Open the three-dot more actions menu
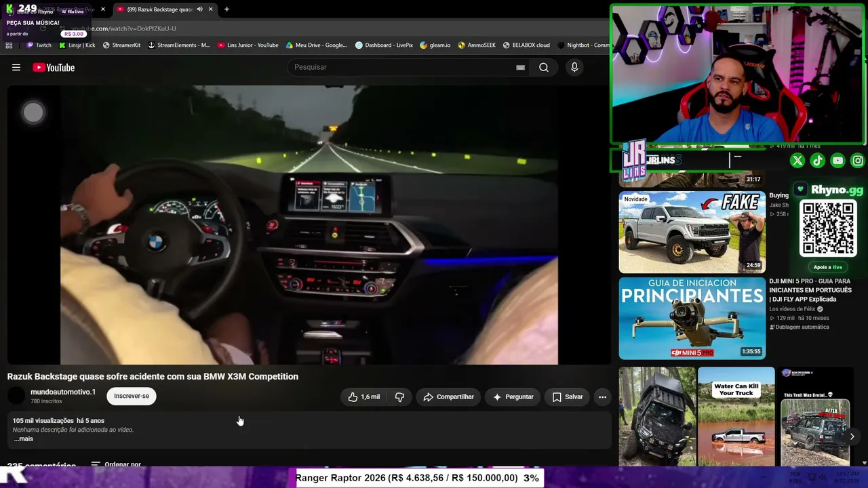Image resolution: width=868 pixels, height=488 pixels. [602, 397]
